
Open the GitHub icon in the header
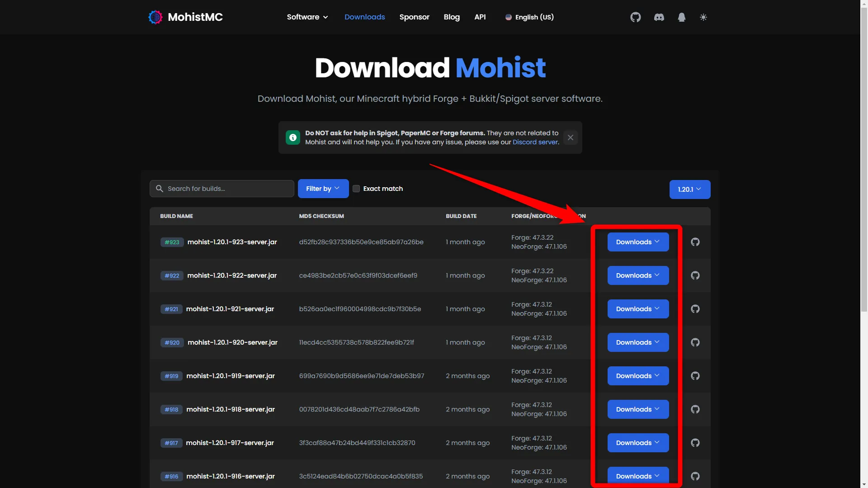(636, 17)
